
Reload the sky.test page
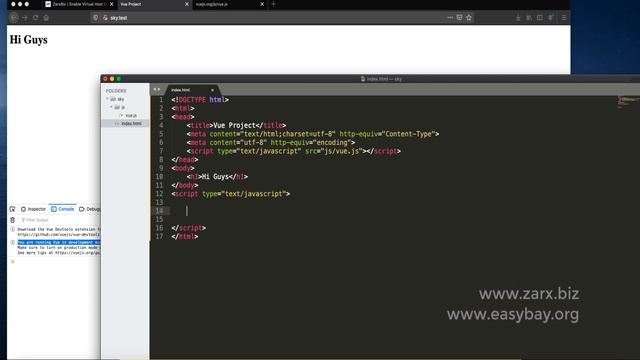click(36, 18)
